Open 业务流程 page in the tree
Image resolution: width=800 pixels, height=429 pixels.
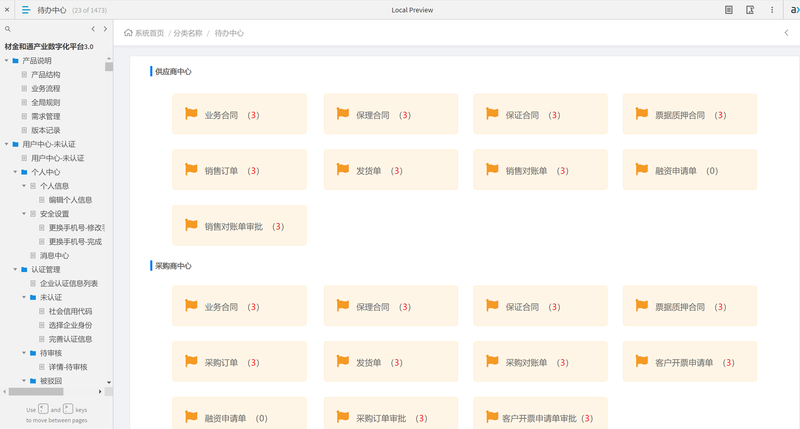click(x=45, y=88)
